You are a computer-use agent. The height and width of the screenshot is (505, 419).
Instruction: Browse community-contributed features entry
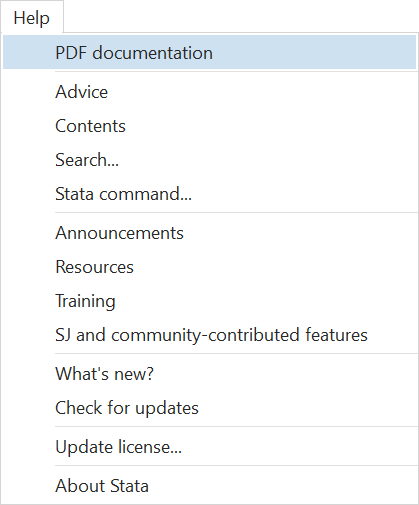209,335
